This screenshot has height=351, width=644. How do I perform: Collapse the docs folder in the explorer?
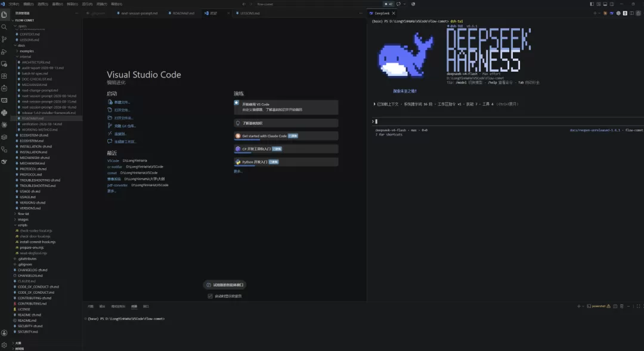[x=21, y=45]
